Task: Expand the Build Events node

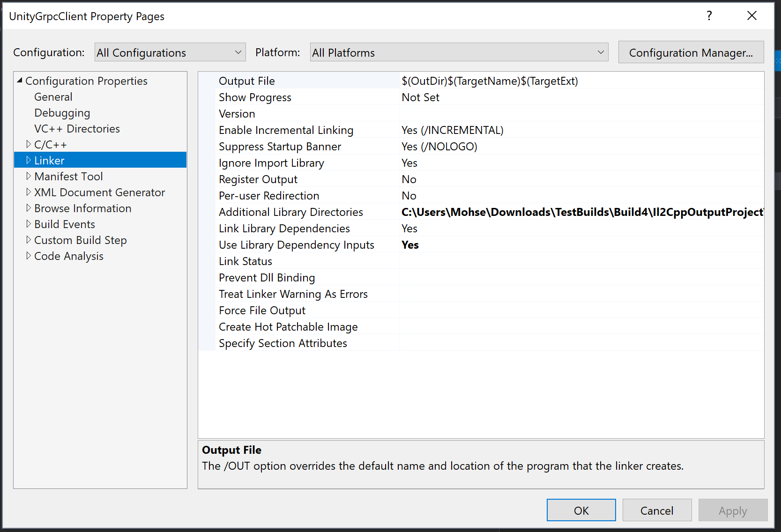Action: (x=29, y=224)
